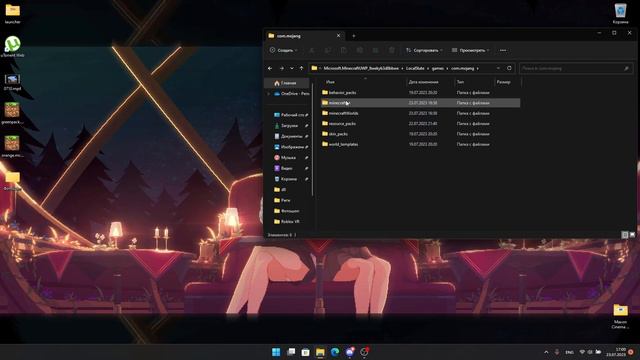
Task: Click the search field in Explorer
Action: coord(576,68)
